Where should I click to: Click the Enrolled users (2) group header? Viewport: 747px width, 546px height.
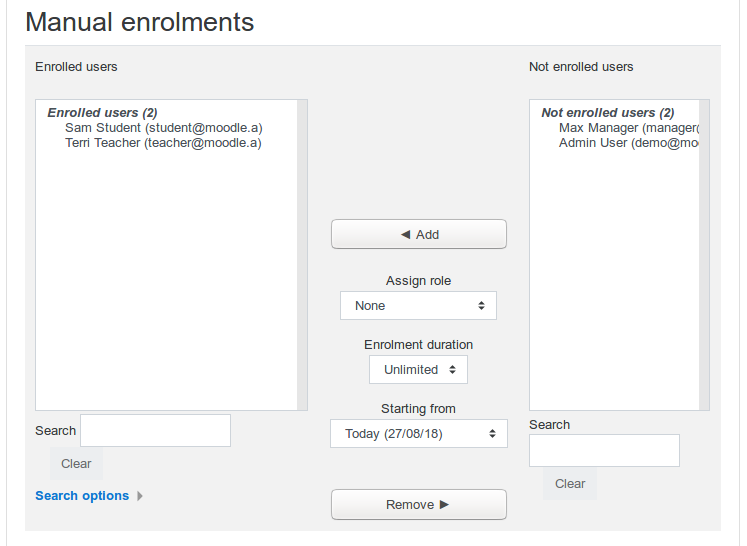[102, 112]
